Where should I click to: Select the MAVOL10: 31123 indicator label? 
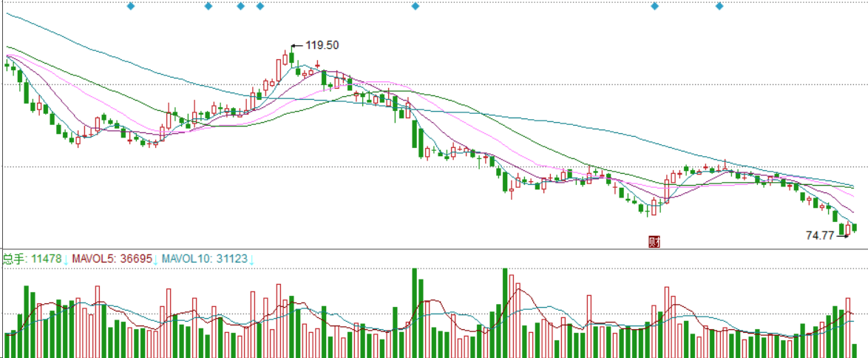point(204,259)
